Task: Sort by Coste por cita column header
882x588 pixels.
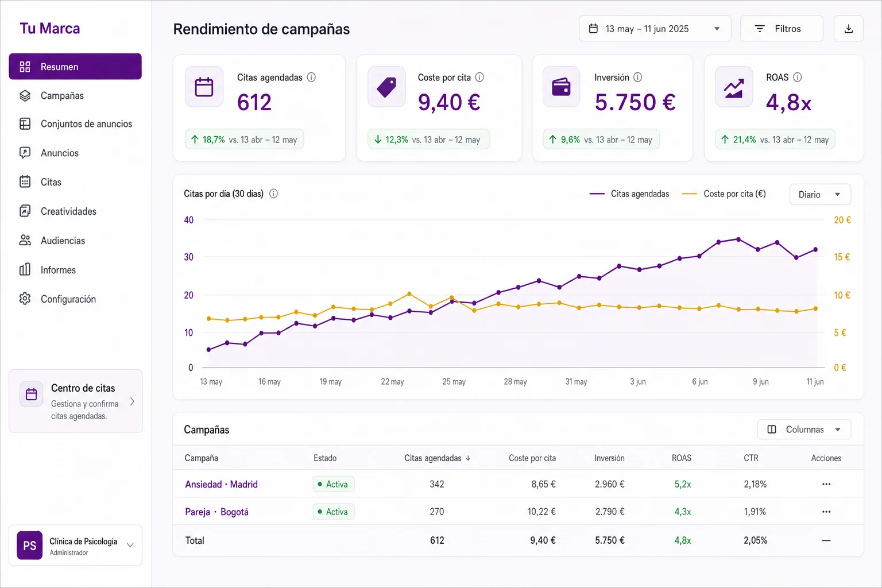Action: click(532, 458)
